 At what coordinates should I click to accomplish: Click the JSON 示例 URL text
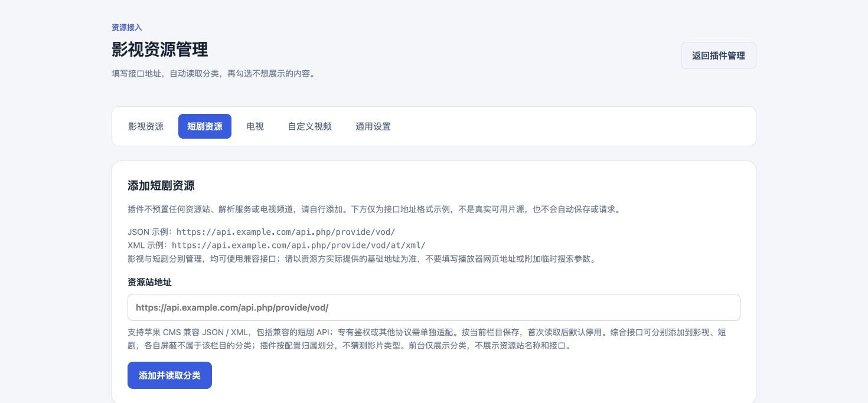click(x=286, y=232)
